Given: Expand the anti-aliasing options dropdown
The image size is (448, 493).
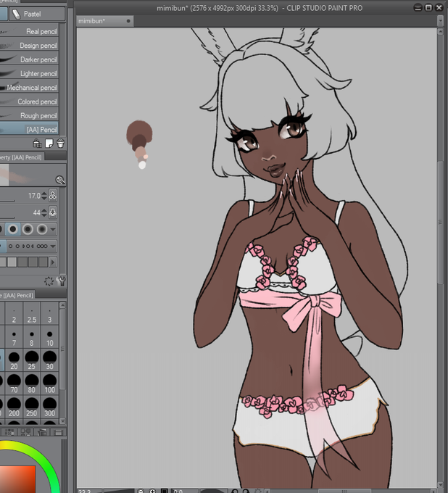Looking at the screenshot, I should (53, 229).
